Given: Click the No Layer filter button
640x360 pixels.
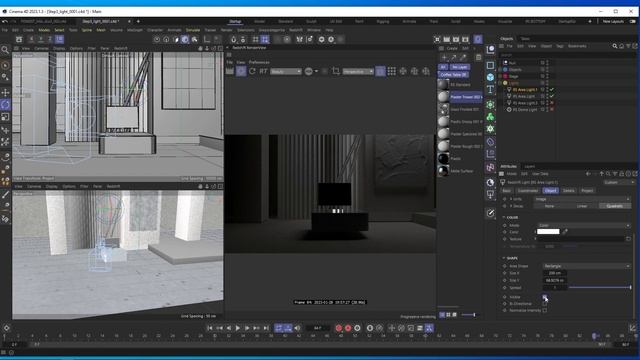Looking at the screenshot, I should click(x=460, y=67).
